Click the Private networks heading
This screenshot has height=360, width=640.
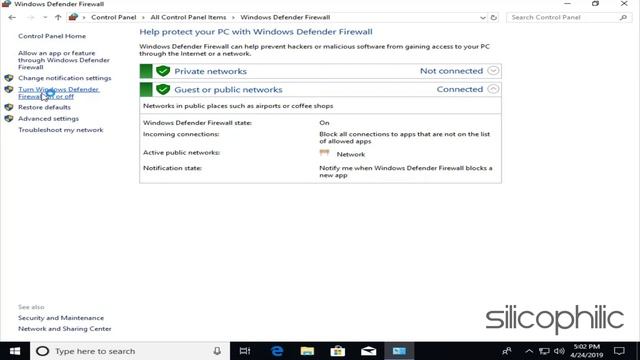tap(210, 71)
